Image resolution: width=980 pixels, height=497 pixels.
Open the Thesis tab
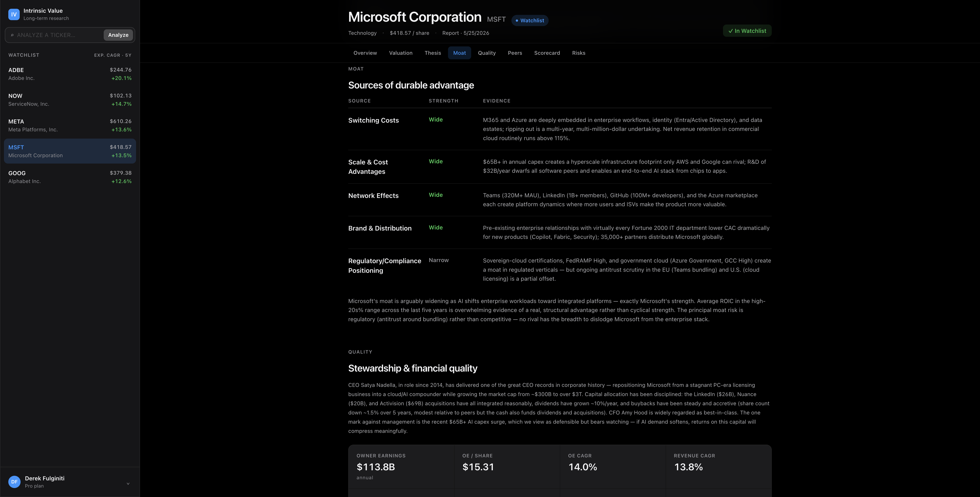point(433,53)
